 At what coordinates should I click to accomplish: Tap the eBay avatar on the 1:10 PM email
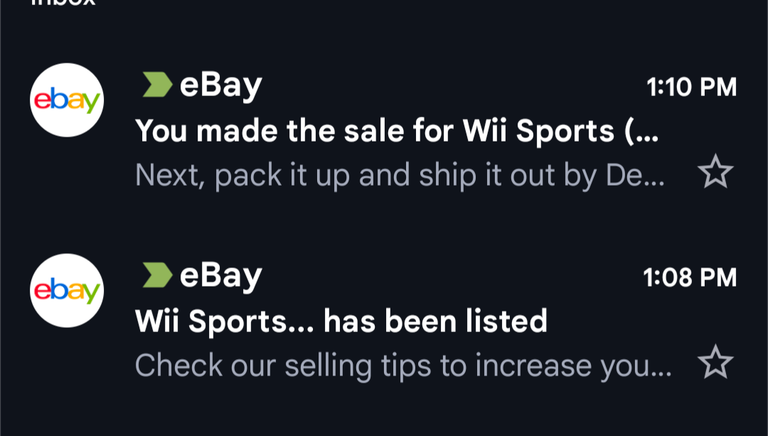click(67, 100)
